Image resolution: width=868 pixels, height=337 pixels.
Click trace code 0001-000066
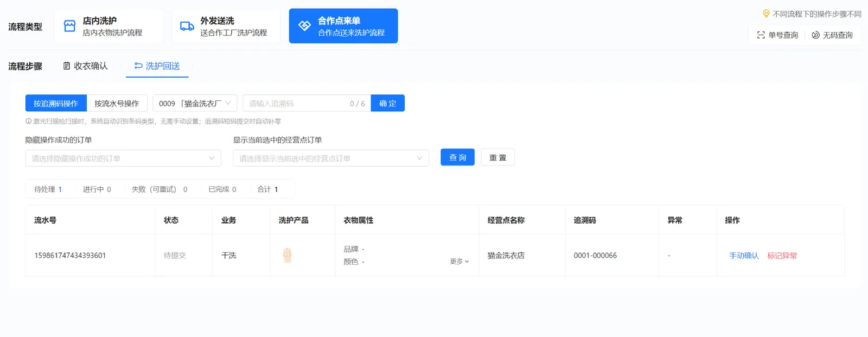tap(595, 255)
